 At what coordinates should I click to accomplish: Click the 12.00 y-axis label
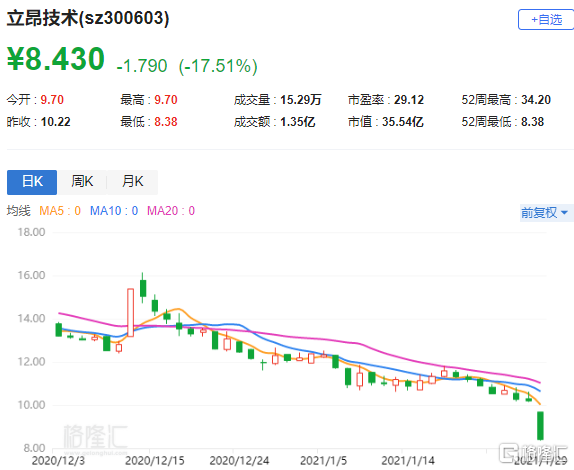(x=31, y=362)
